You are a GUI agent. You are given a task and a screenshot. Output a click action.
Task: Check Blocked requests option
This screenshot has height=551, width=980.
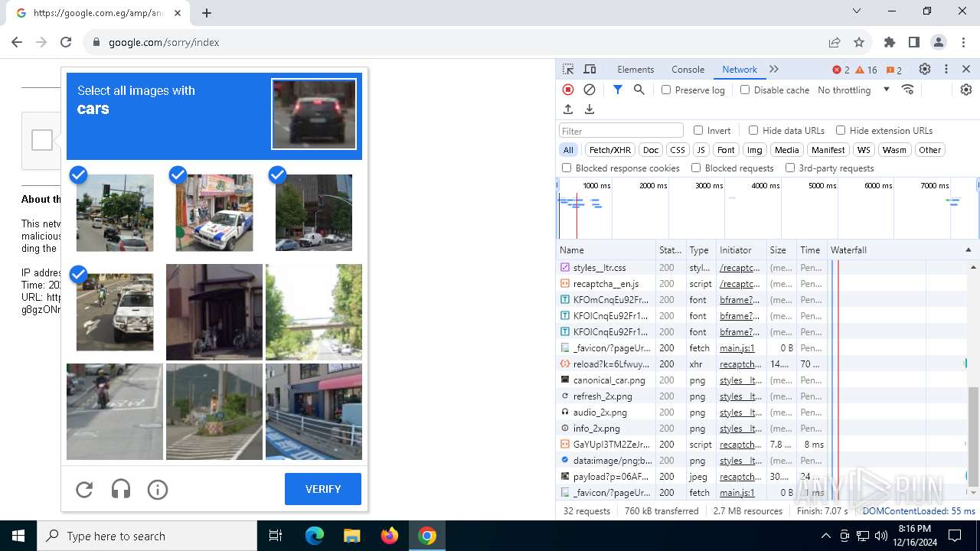tap(696, 168)
